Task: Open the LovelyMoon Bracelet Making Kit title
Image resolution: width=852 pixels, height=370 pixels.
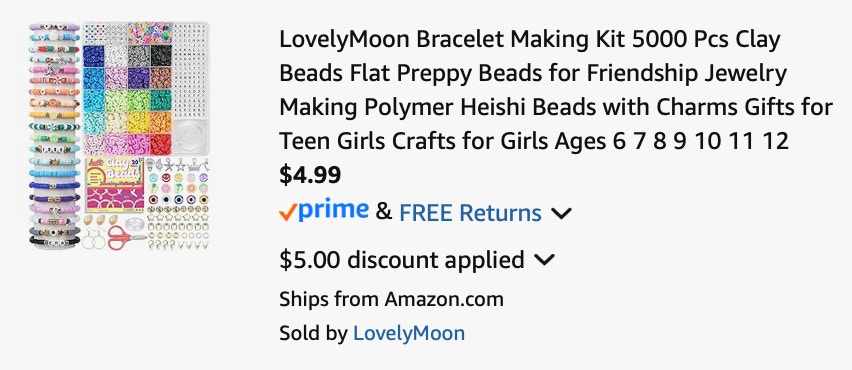Action: click(x=555, y=90)
